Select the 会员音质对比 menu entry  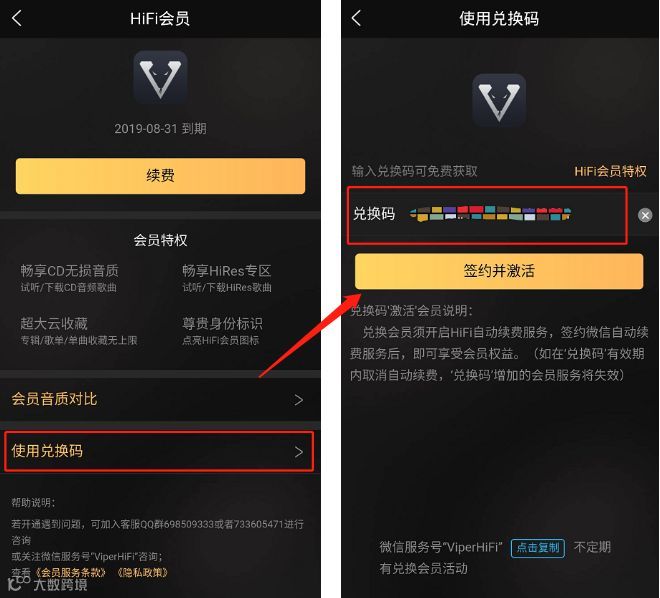click(160, 399)
